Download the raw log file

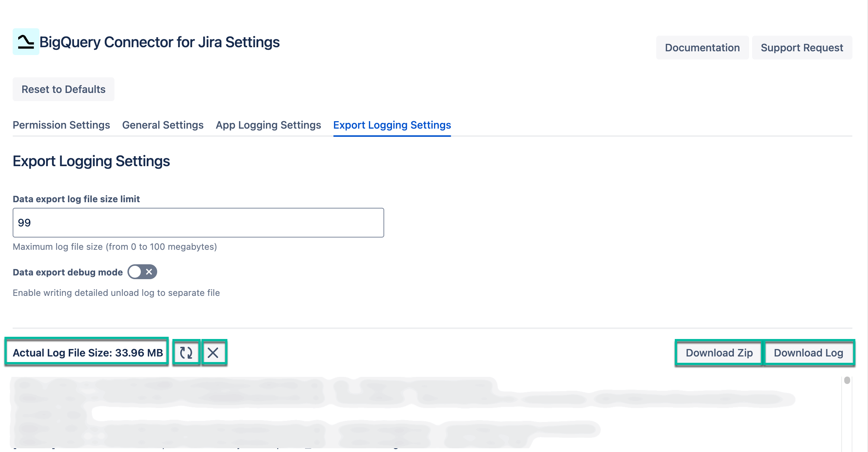pyautogui.click(x=809, y=352)
